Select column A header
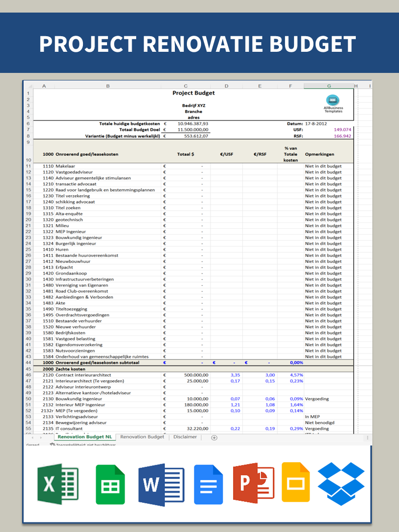This screenshot has height=532, width=399. [44, 86]
